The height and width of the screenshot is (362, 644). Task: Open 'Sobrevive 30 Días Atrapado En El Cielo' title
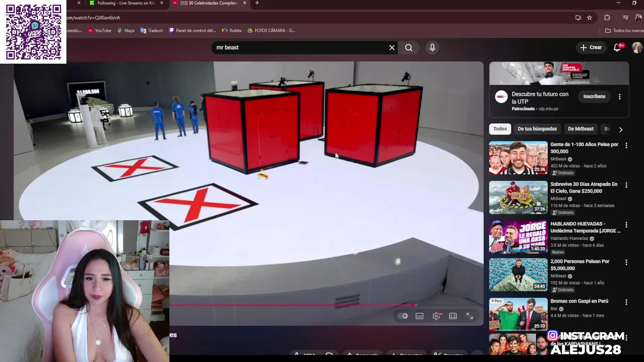tap(584, 188)
